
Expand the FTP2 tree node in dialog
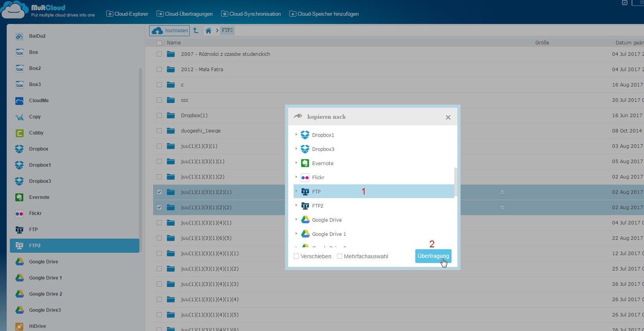point(296,205)
